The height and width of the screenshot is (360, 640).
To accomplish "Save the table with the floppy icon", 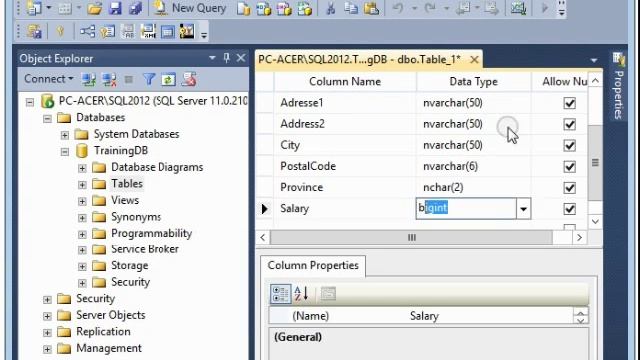I will [x=115, y=8].
